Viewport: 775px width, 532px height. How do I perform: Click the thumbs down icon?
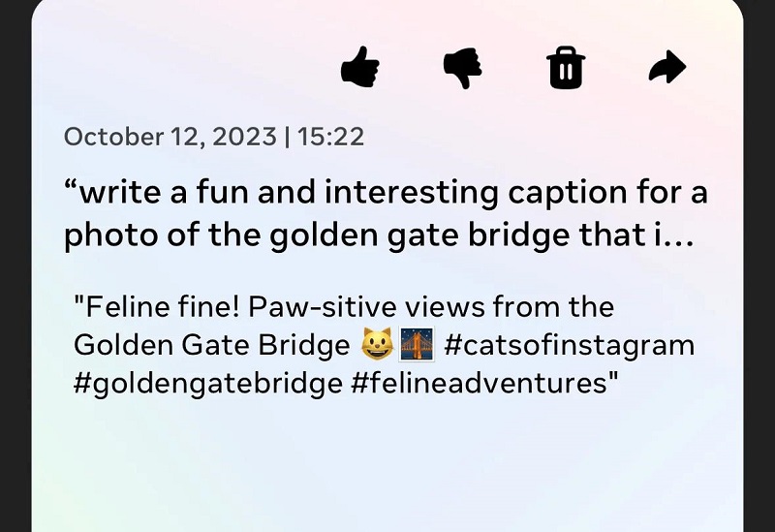(x=463, y=68)
